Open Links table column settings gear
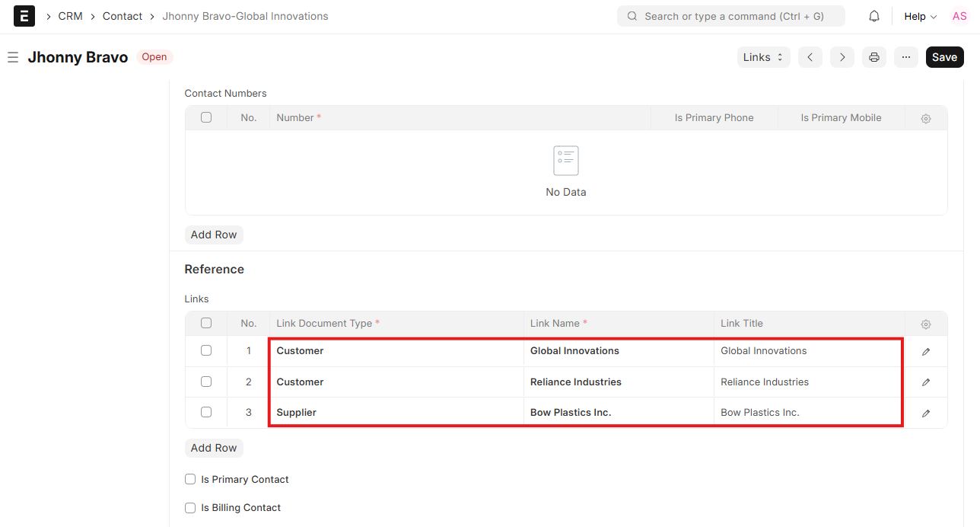The image size is (980, 527). [x=926, y=324]
